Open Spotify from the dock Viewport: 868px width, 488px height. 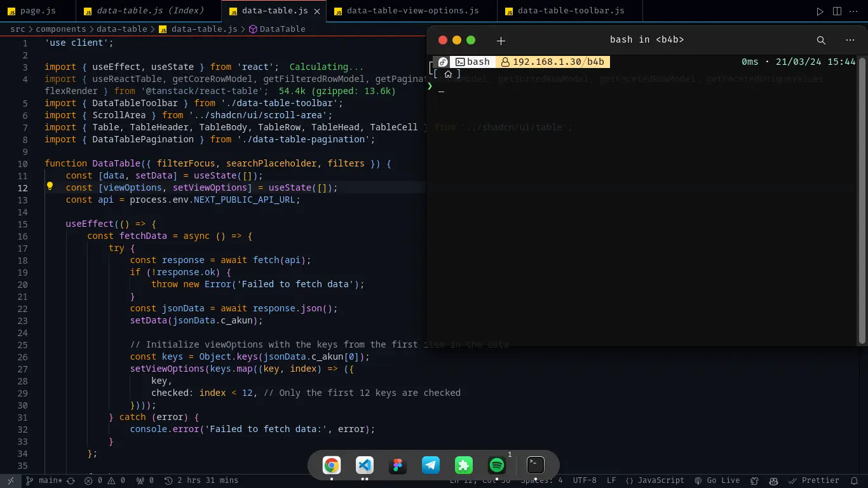point(497,466)
